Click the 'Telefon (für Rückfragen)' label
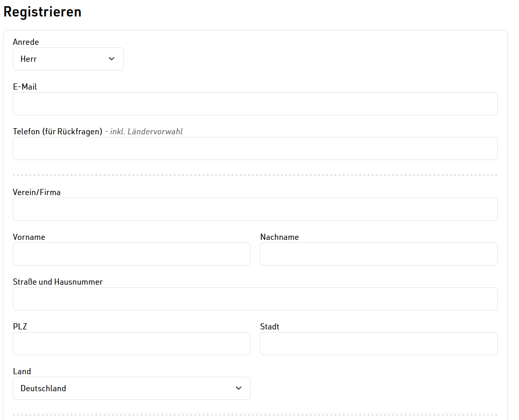The image size is (519, 420). click(x=58, y=132)
